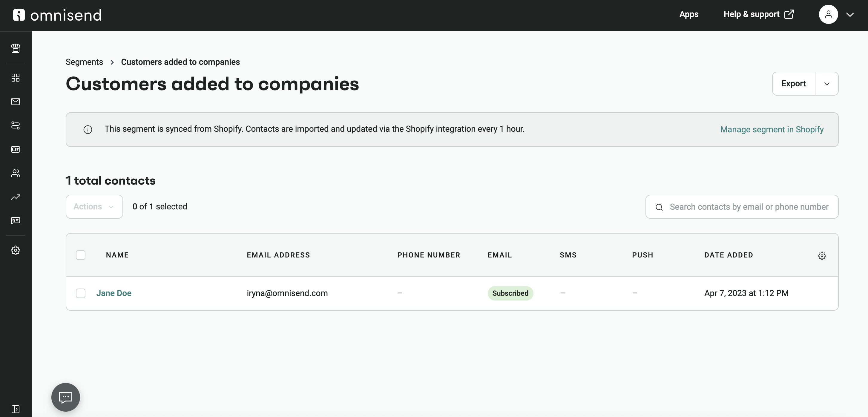Screen dimensions: 868x417
Task: Click the Apr 7, 2023 date cell
Action: coord(746,293)
